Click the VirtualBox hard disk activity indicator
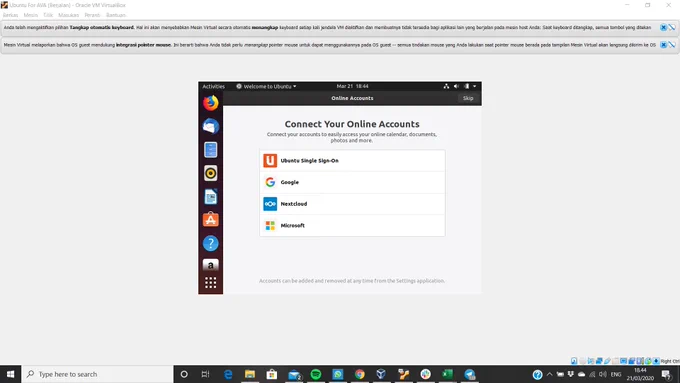Image resolution: width=680 pixels, height=383 pixels. [x=574, y=361]
